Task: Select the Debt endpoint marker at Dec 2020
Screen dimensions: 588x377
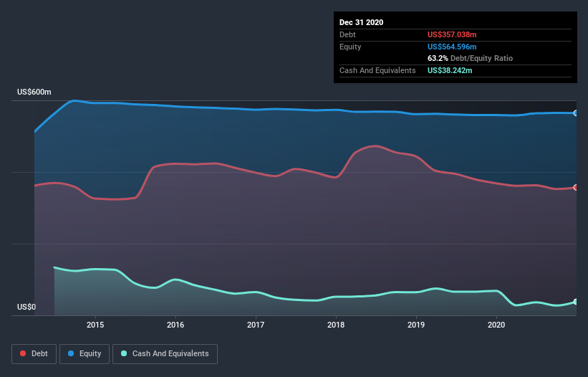Action: pyautogui.click(x=576, y=188)
